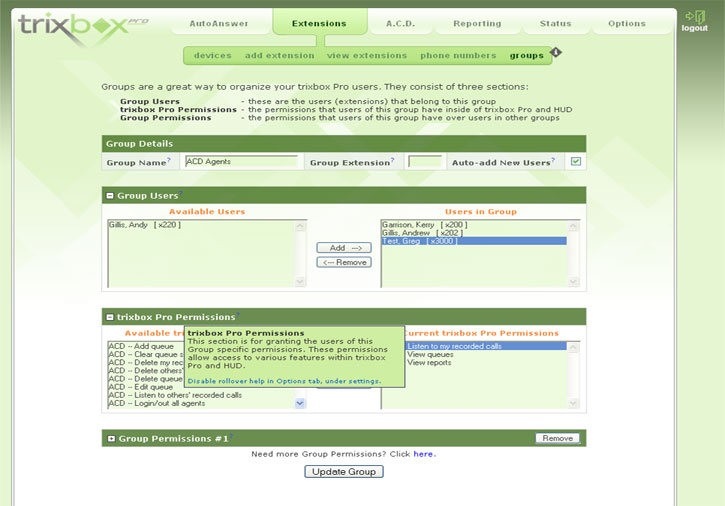Open the Reporting tab
The width and height of the screenshot is (725, 506).
point(477,24)
